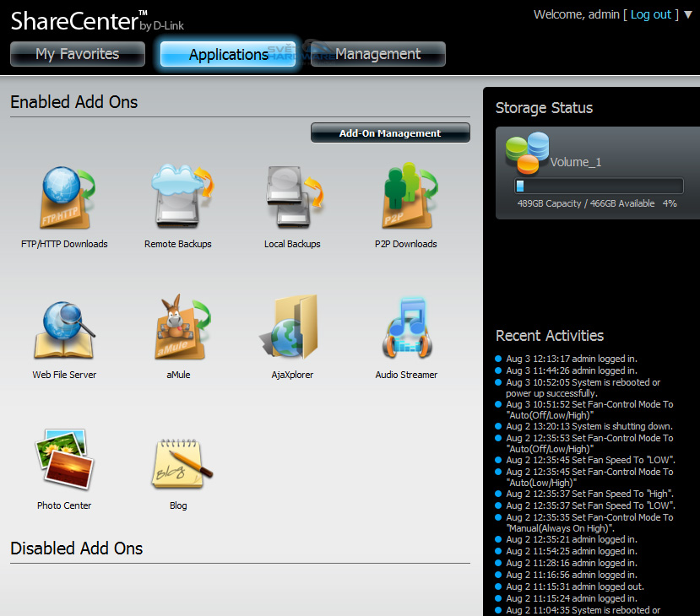Viewport: 700px width, 616px height.
Task: Click the Volume_1 capacity usage bar
Action: tap(599, 186)
